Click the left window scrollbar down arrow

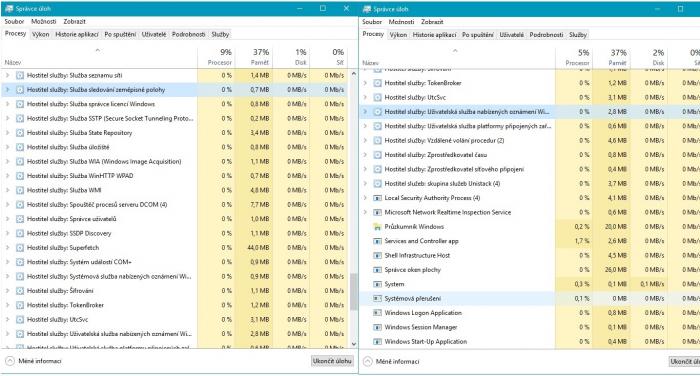point(354,344)
